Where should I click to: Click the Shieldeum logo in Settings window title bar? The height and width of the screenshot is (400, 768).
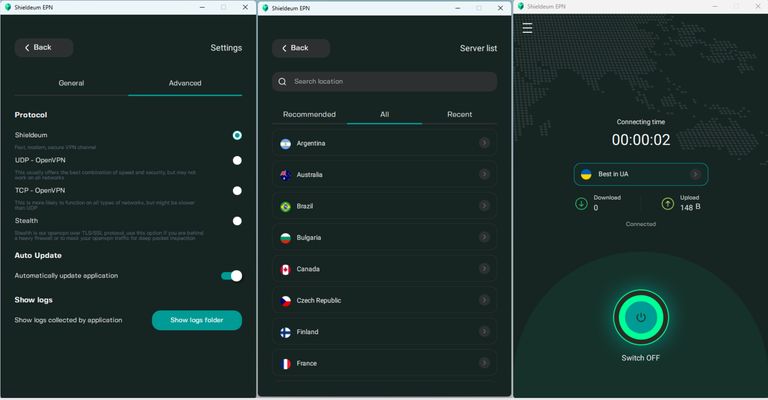[7, 7]
